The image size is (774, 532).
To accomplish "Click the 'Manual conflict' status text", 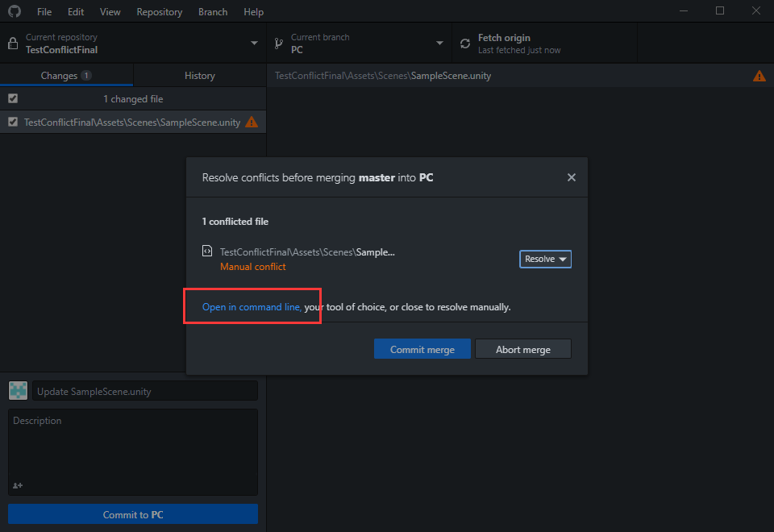I will coord(252,267).
